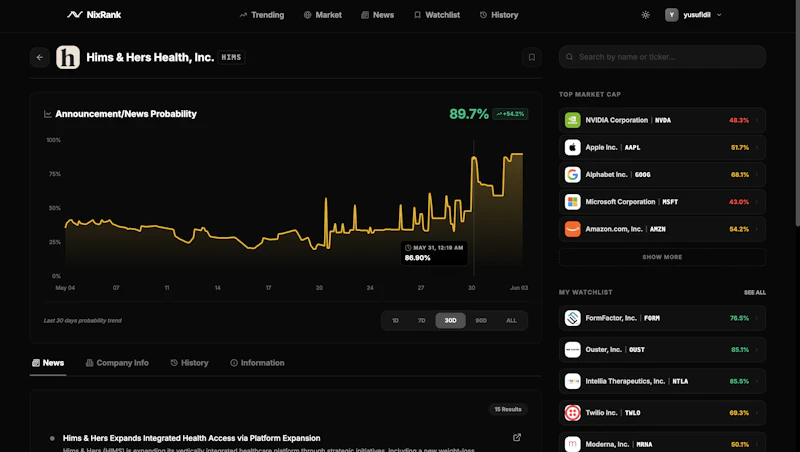
Task: Select the ALL time range
Action: 511,320
